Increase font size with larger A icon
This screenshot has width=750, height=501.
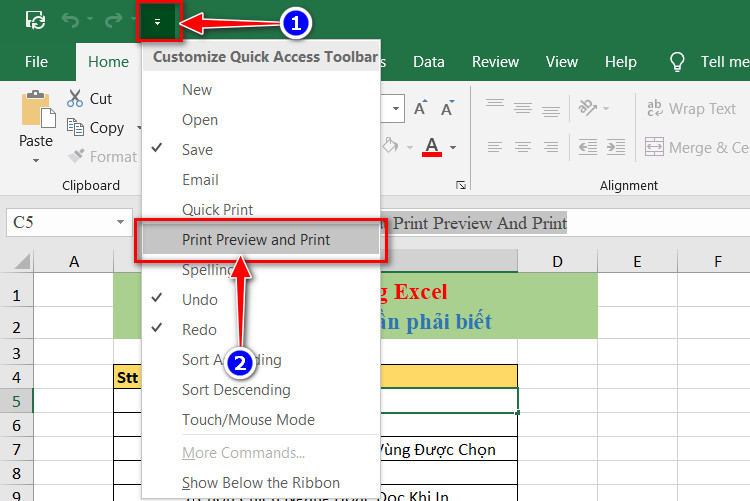tap(420, 108)
